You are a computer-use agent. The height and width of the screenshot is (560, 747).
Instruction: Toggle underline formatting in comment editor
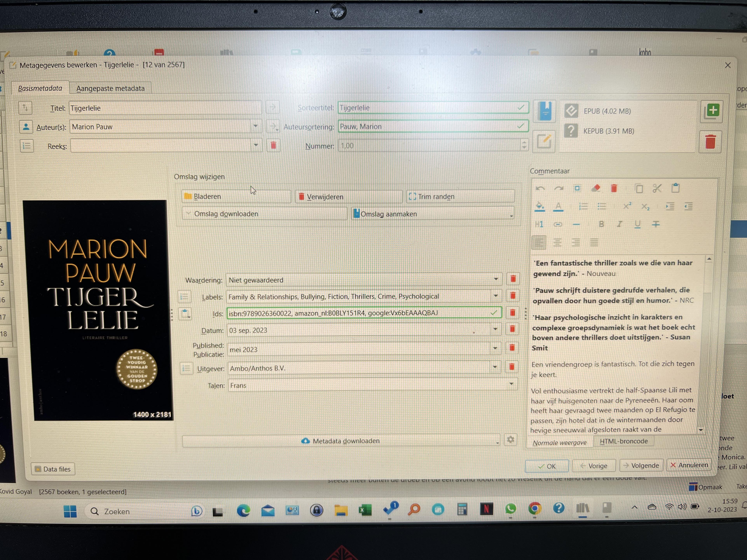click(637, 224)
